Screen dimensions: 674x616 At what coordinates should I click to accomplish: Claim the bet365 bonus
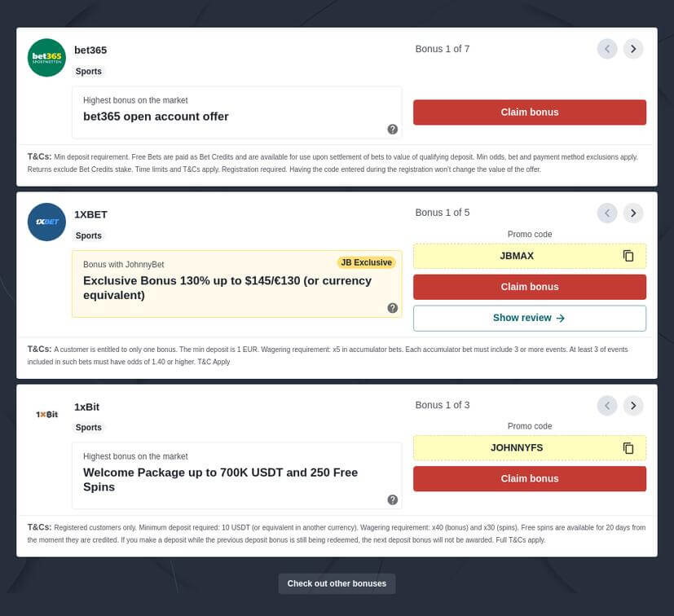[x=530, y=112]
